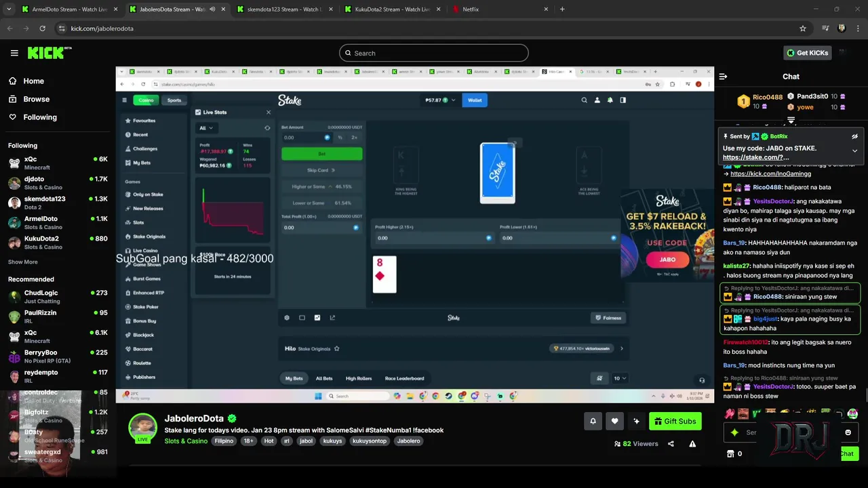The image size is (868, 488).
Task: Open the 10 rows dropdown in bets
Action: [619, 378]
